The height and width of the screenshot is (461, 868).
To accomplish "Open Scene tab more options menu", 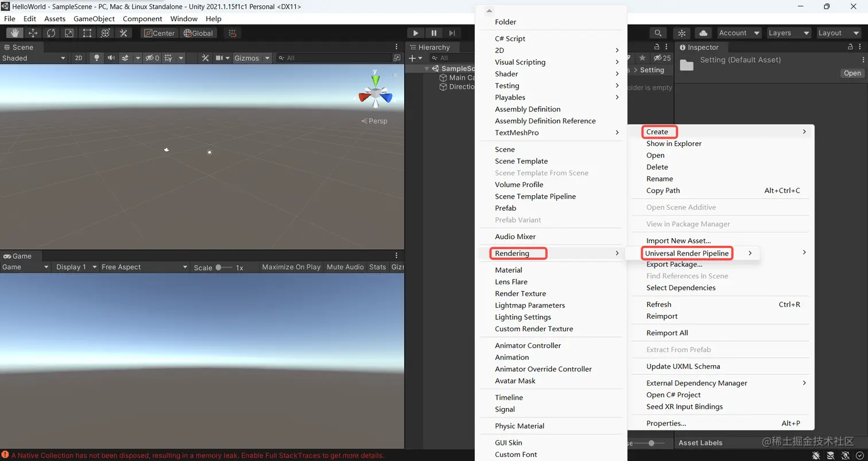I will coord(396,47).
